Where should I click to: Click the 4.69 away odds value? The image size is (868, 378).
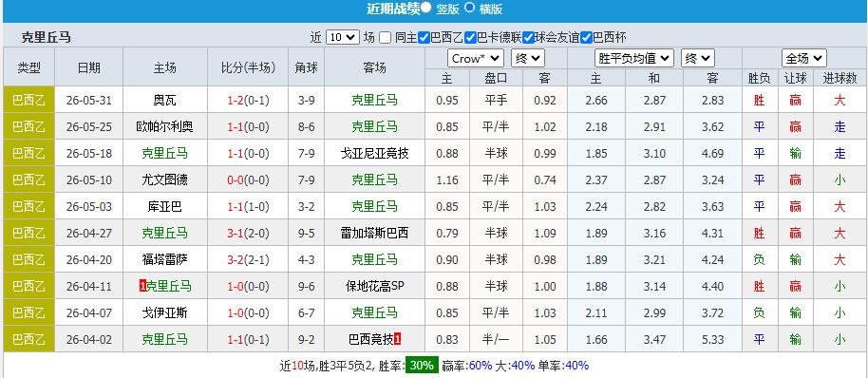(712, 153)
